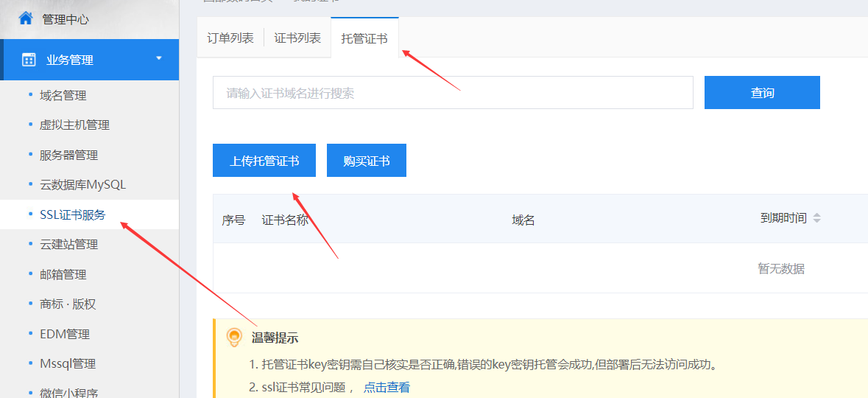This screenshot has height=398, width=868.
Task: Switch to the 订单列表 tab
Action: pos(230,38)
